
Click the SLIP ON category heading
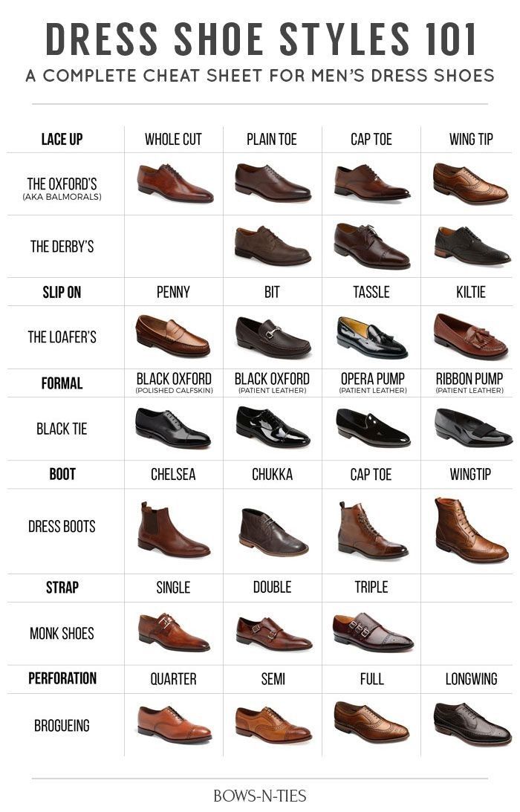click(x=62, y=292)
